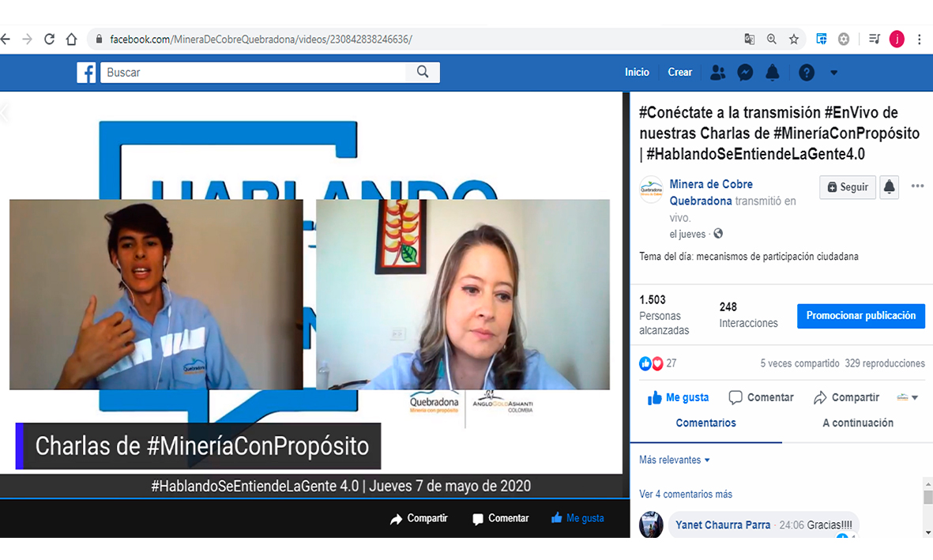Click the Promocionar publicación button

tap(860, 315)
